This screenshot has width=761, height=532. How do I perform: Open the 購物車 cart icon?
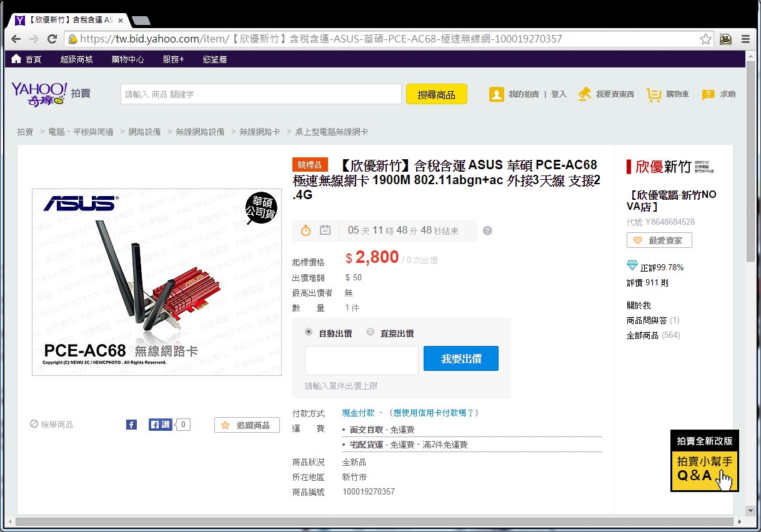[654, 94]
